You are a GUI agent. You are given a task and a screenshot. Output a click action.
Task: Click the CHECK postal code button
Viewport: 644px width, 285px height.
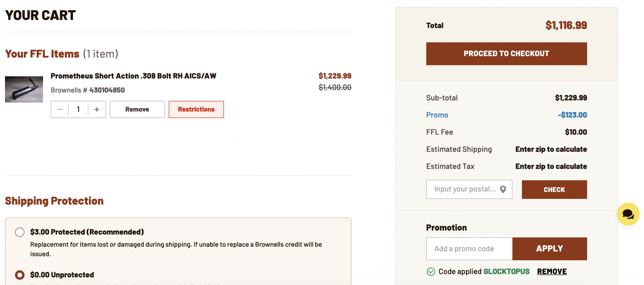(554, 189)
